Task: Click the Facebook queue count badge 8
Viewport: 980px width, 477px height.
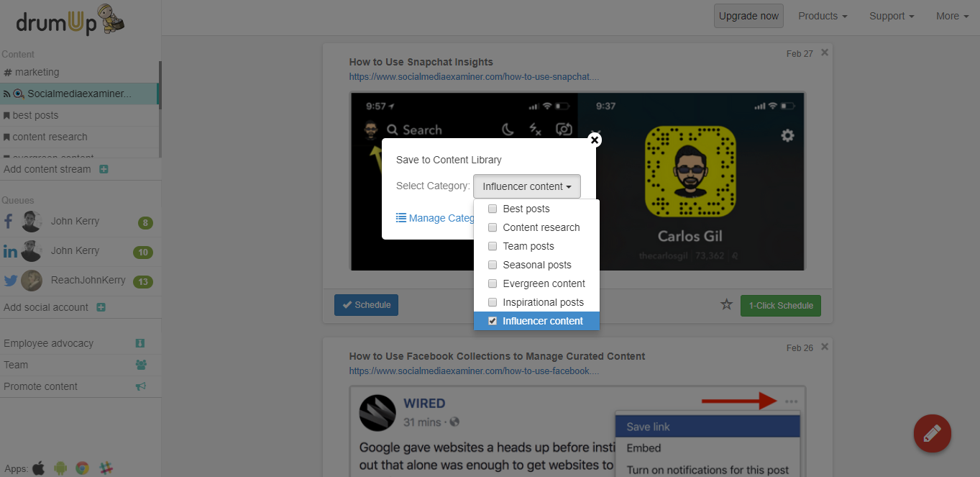Action: click(146, 223)
